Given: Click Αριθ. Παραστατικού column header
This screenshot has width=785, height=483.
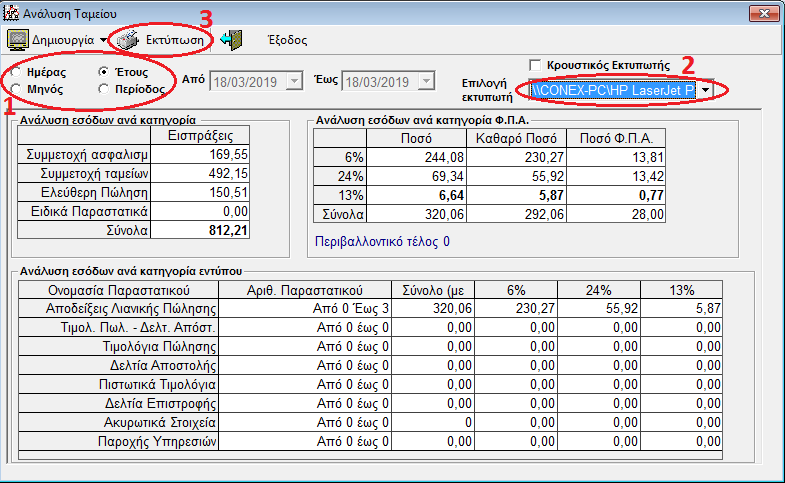Looking at the screenshot, I should (305, 290).
